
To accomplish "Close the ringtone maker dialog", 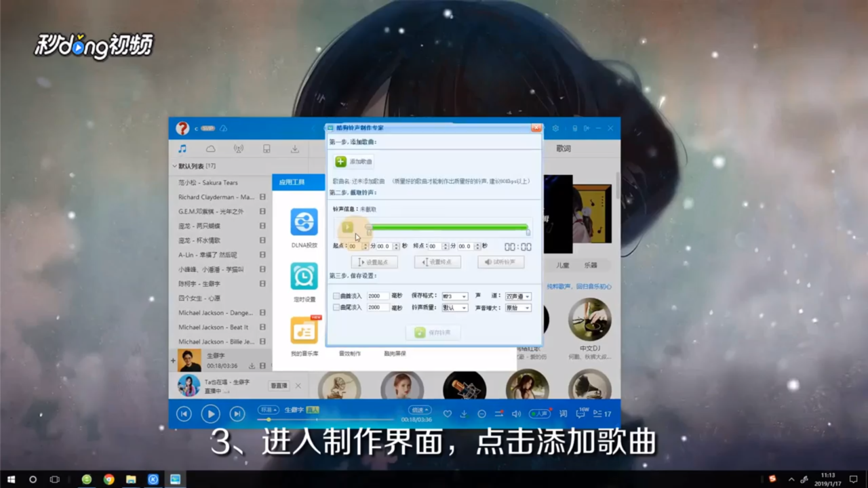I will coord(536,127).
